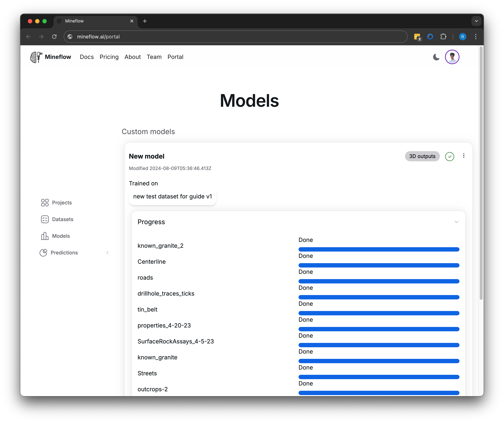The image size is (504, 423).
Task: Focus the mineflow.ai/portal address bar
Action: (x=236, y=36)
